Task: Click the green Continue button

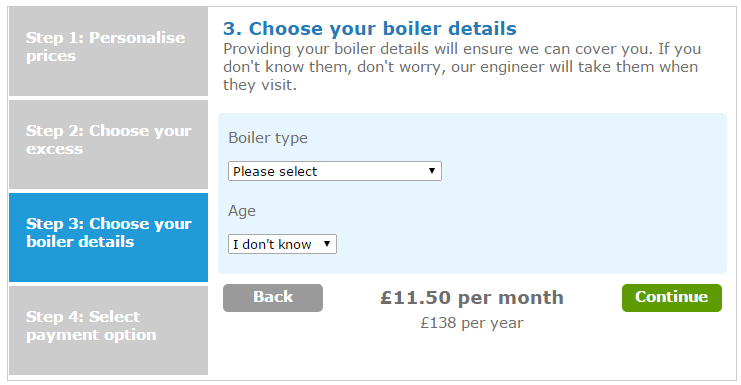Action: (672, 298)
